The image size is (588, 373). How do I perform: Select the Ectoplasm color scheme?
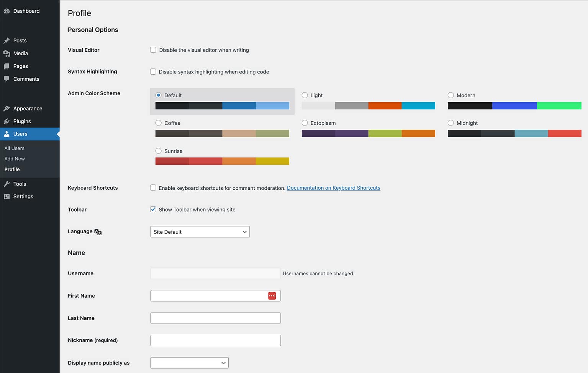305,123
